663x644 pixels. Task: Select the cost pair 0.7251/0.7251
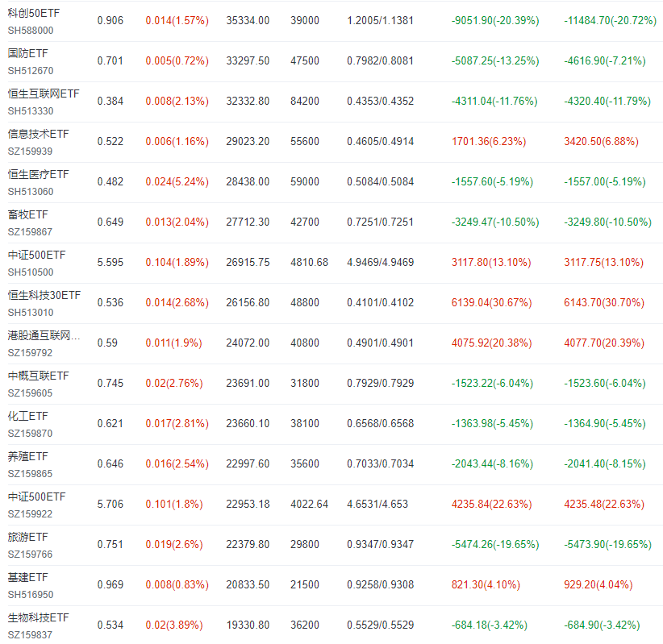pos(380,222)
